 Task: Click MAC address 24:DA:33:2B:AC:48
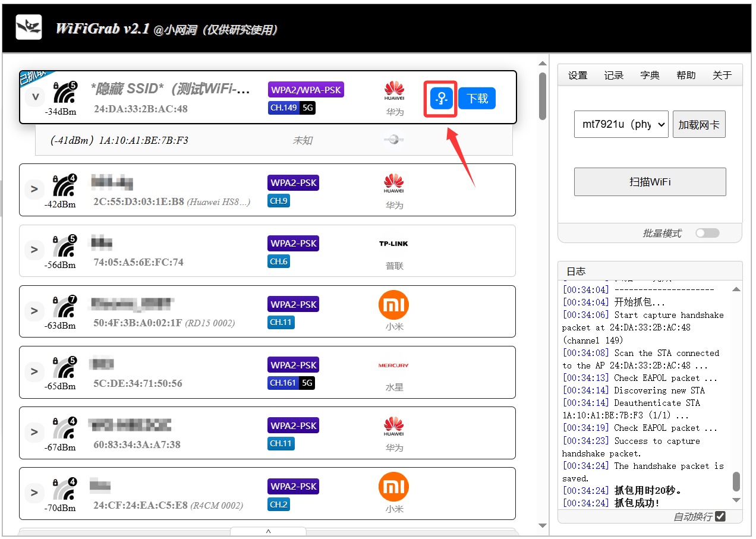(x=141, y=109)
